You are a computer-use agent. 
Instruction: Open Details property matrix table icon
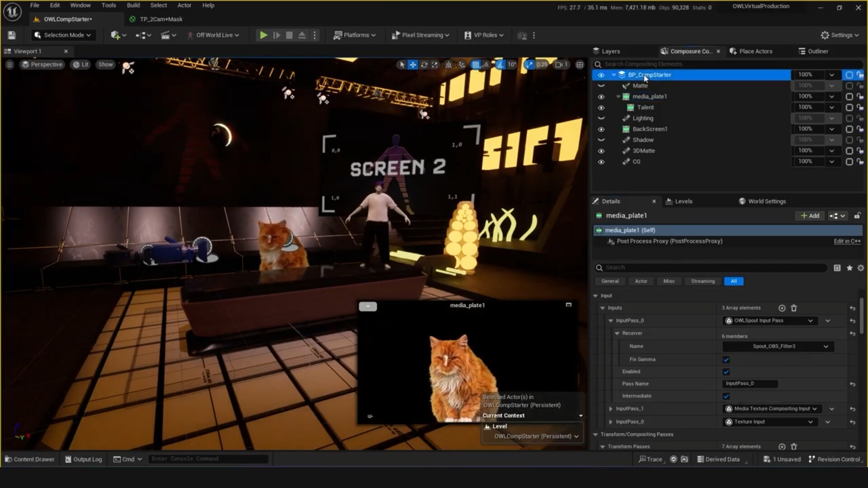[x=837, y=268]
